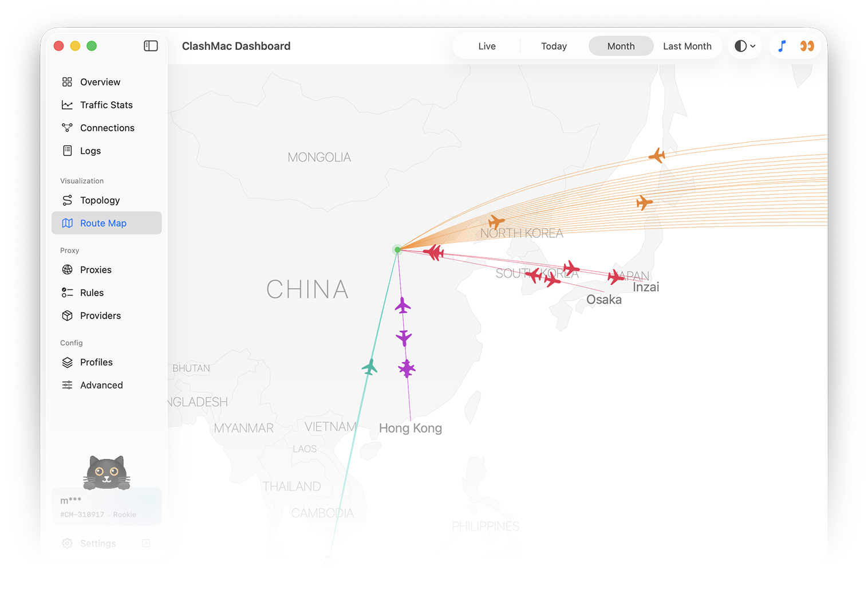Expand the theme selector chevron
The height and width of the screenshot is (605, 868).
pos(752,46)
